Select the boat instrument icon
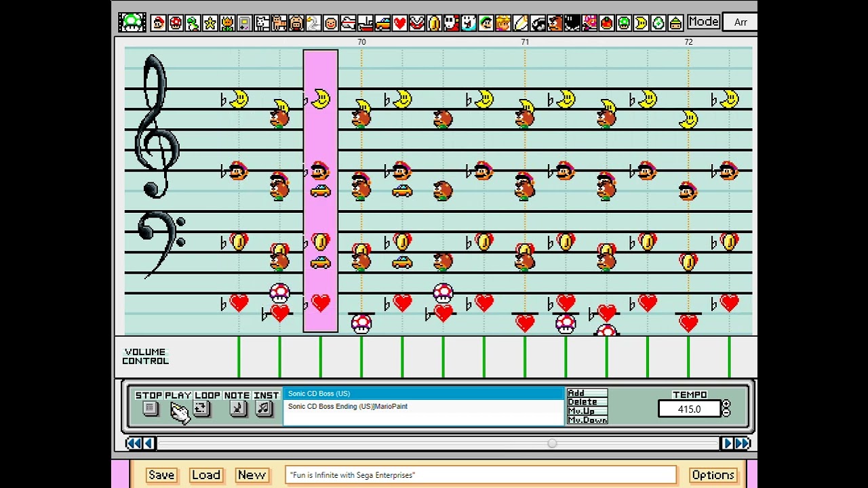This screenshot has height=488, width=868. (x=366, y=23)
